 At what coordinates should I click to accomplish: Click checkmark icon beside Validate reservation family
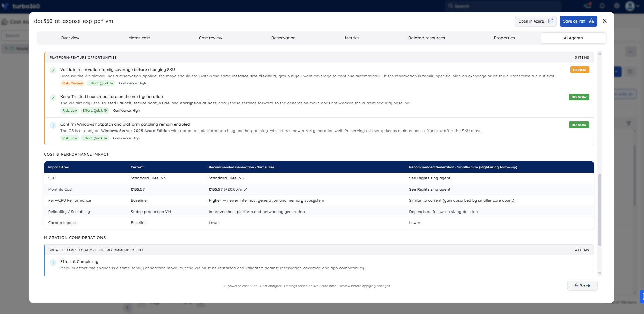(53, 70)
